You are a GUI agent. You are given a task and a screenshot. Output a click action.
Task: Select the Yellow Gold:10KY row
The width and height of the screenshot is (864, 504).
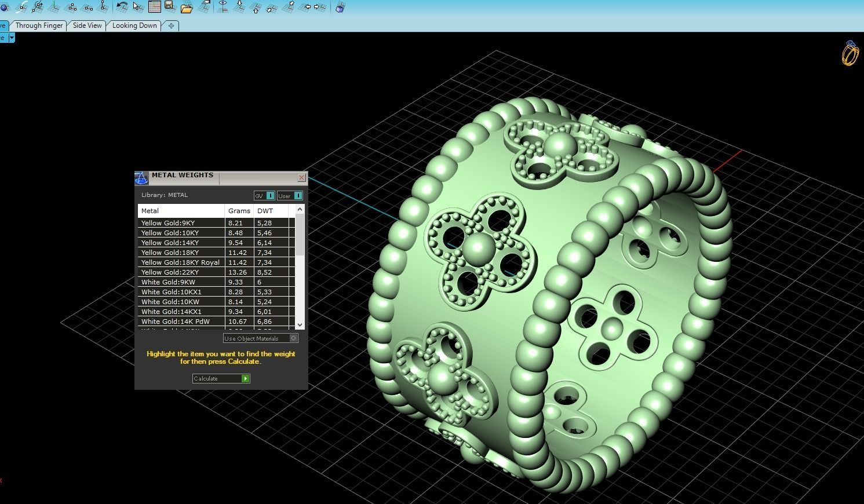click(217, 233)
